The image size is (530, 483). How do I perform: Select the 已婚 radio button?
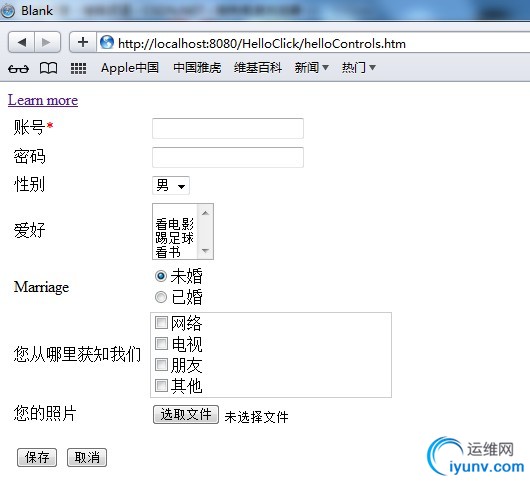[x=161, y=297]
